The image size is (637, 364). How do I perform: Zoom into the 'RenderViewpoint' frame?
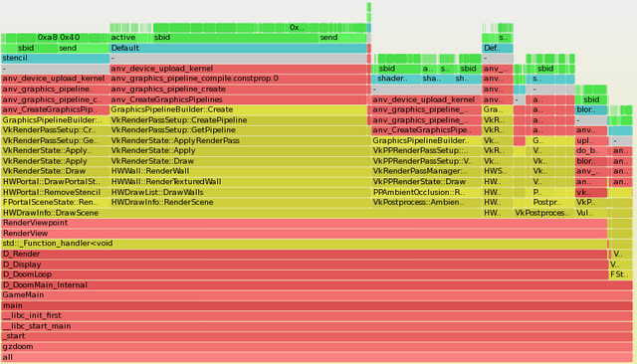coord(304,223)
